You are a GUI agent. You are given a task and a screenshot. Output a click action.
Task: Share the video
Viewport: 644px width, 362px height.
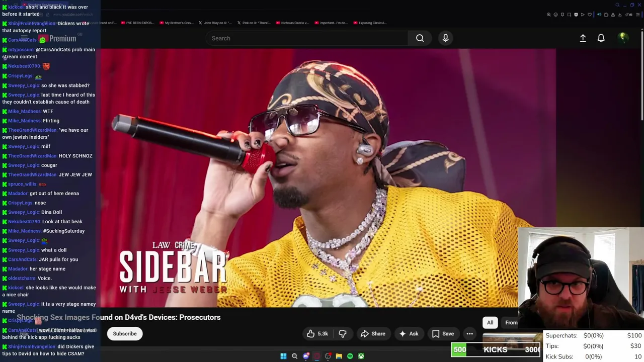point(373,334)
